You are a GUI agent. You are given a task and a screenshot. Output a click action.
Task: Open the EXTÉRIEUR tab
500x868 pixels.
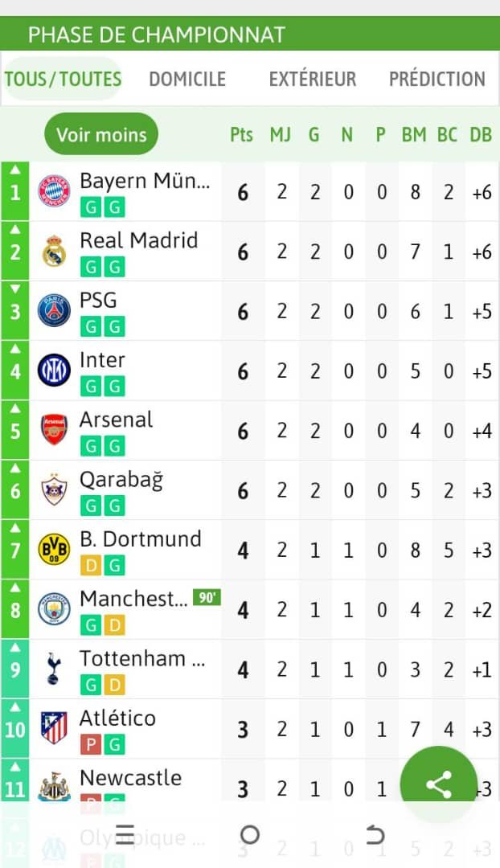tap(312, 79)
